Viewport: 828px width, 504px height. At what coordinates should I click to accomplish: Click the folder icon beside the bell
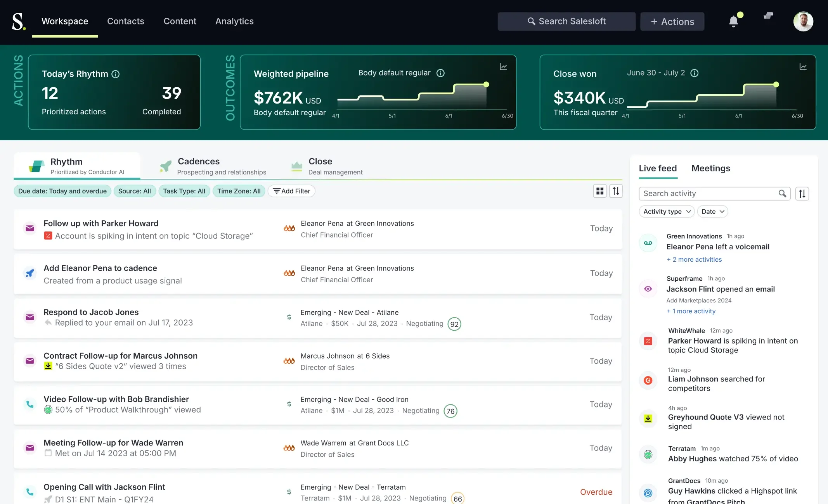(768, 16)
